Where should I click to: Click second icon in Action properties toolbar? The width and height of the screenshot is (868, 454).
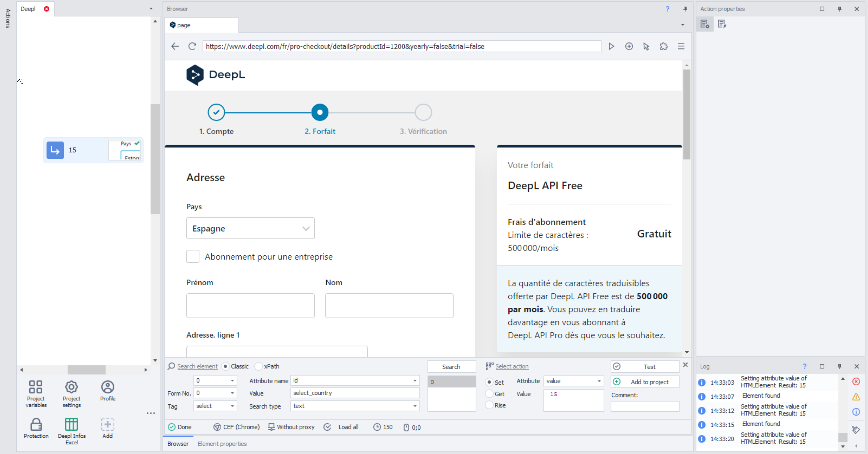point(722,24)
